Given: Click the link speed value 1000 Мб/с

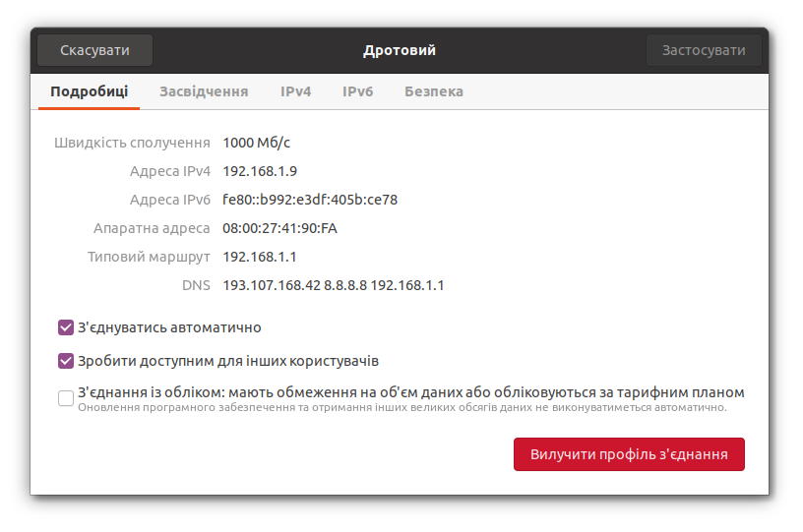Looking at the screenshot, I should tap(256, 143).
